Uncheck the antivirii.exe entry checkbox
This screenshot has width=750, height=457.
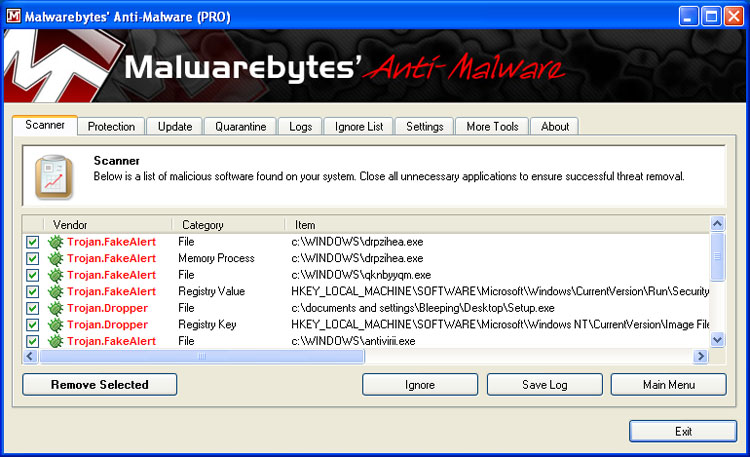32,341
